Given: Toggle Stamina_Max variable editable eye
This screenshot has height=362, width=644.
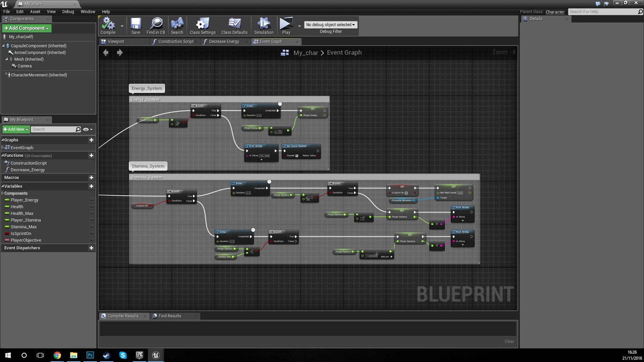Looking at the screenshot, I should [x=91, y=227].
